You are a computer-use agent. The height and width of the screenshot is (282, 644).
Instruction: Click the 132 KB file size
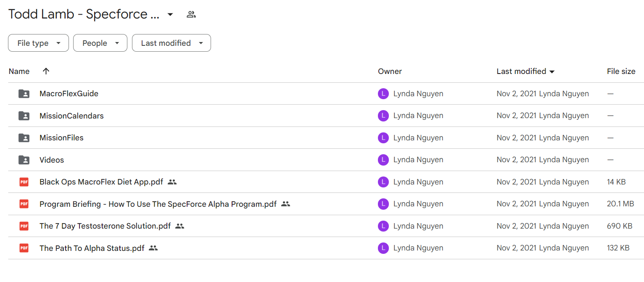point(618,248)
